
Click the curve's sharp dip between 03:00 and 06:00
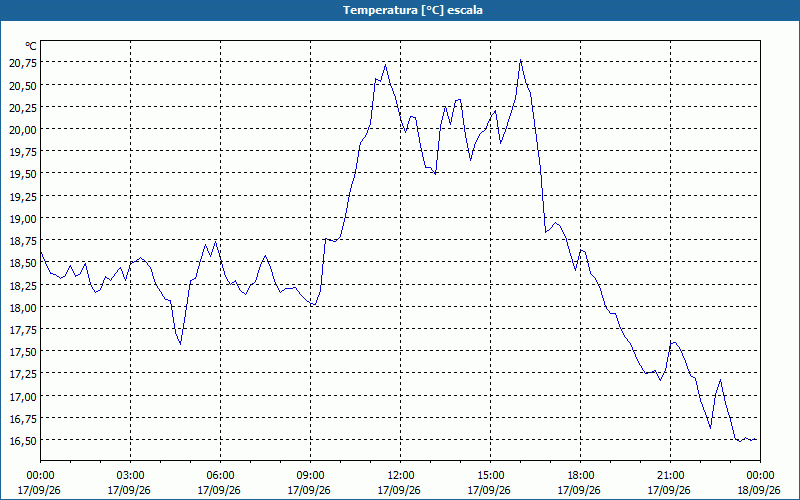180,344
